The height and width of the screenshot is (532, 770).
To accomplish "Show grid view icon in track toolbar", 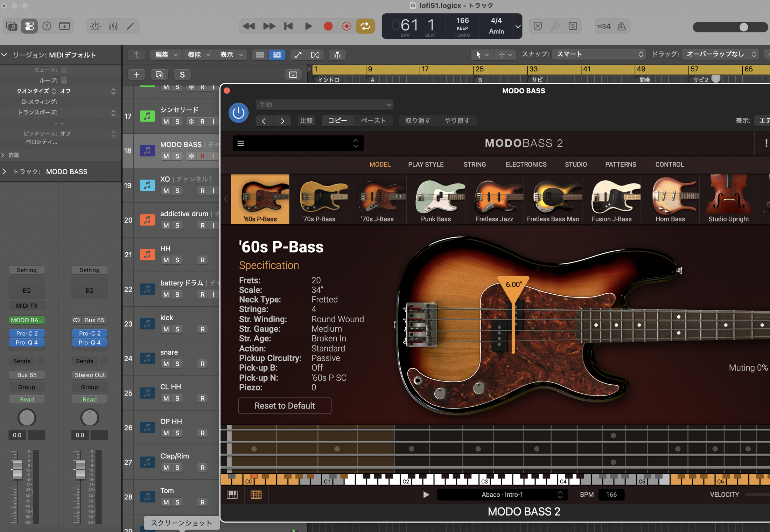I will [260, 55].
